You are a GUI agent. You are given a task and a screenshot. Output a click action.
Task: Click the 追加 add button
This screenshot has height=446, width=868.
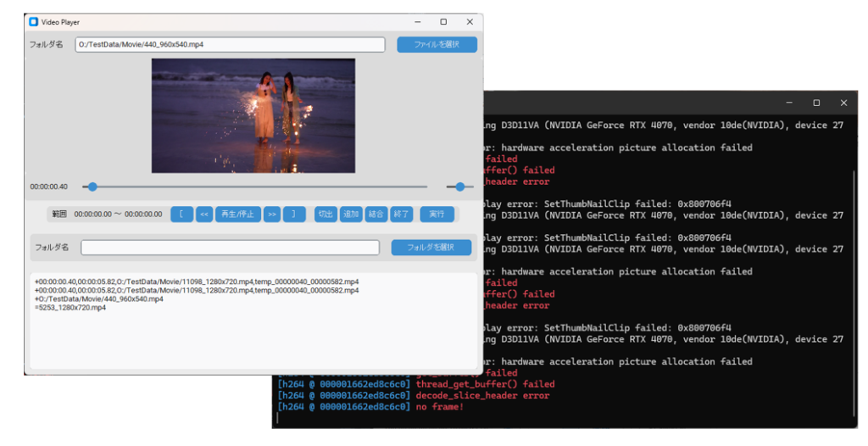click(x=351, y=215)
